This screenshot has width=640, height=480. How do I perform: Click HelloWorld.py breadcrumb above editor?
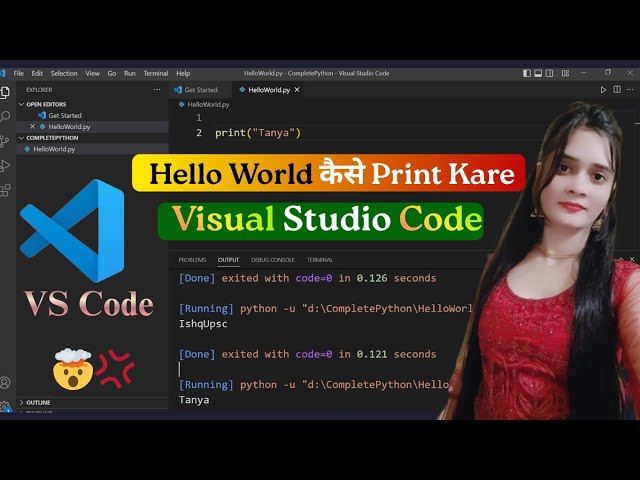[x=204, y=104]
